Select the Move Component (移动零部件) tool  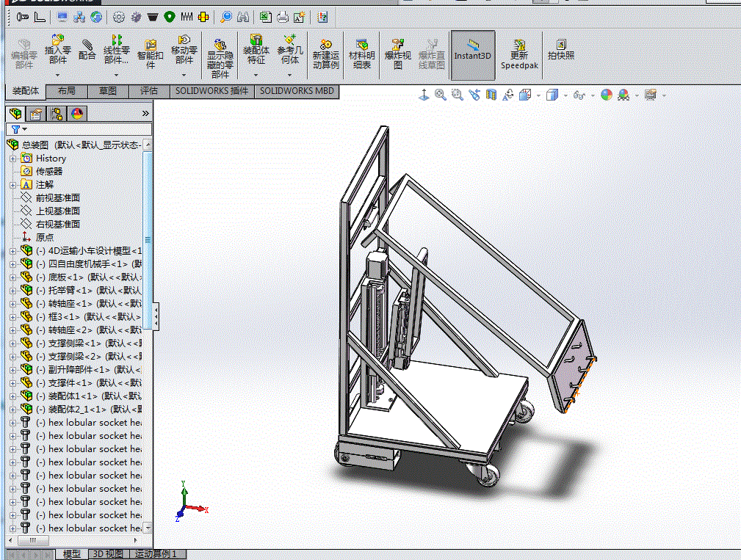click(184, 49)
